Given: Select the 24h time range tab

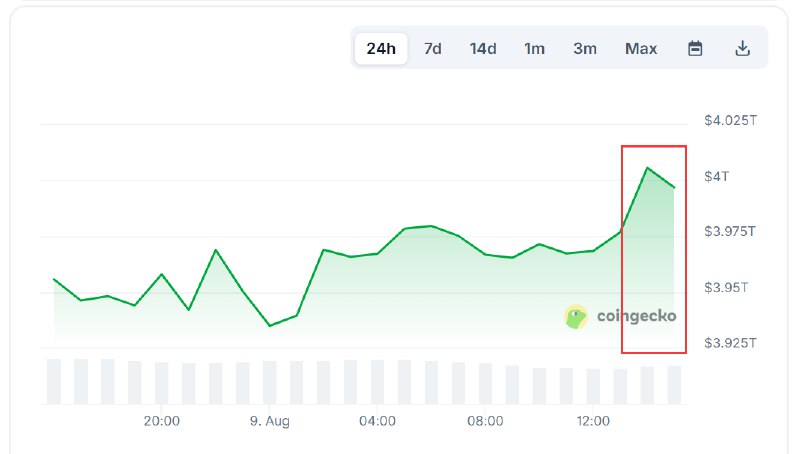Looking at the screenshot, I should [x=381, y=48].
